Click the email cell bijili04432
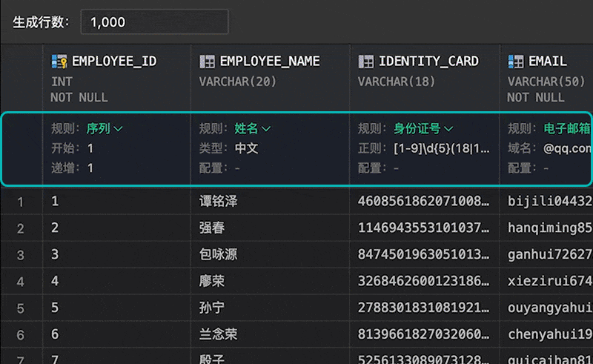 [546, 202]
